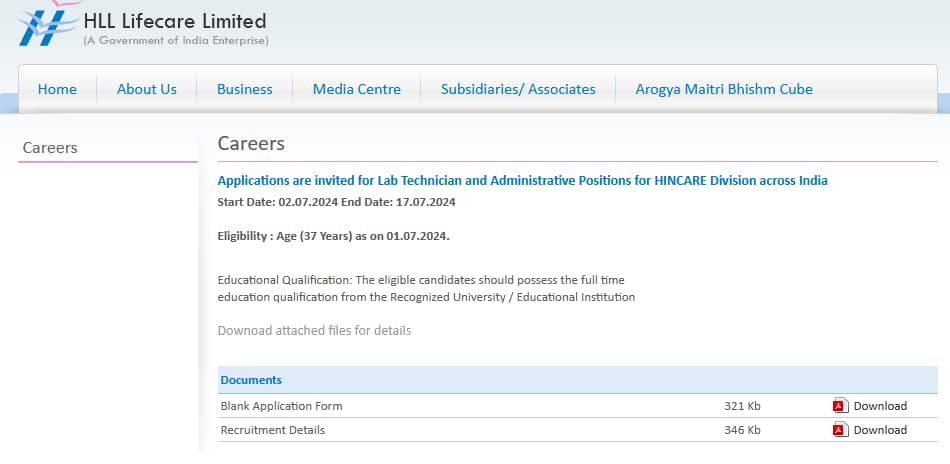Click PDF icon for Blank Application Form

(840, 406)
